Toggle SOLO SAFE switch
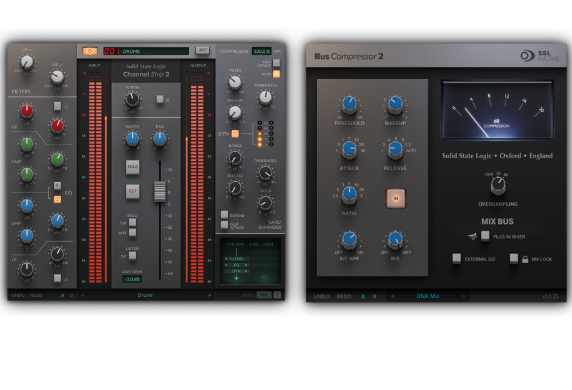The height and width of the screenshot is (390, 572). pos(132,232)
